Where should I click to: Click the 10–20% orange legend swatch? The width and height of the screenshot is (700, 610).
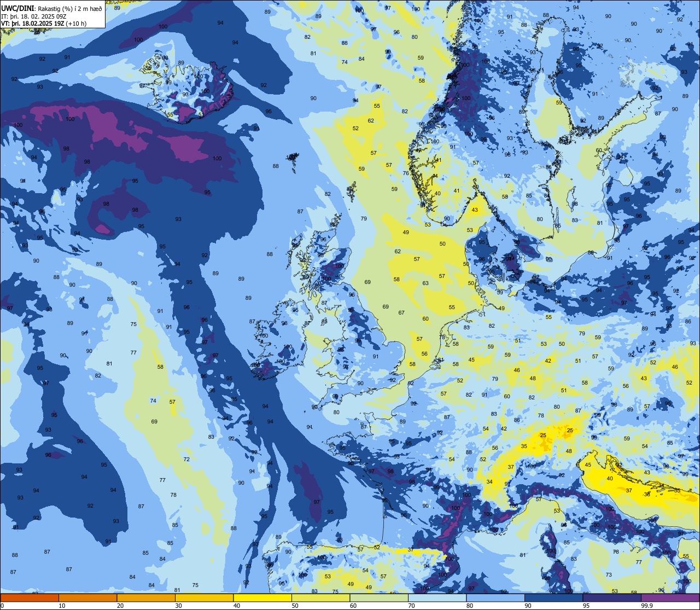87,597
